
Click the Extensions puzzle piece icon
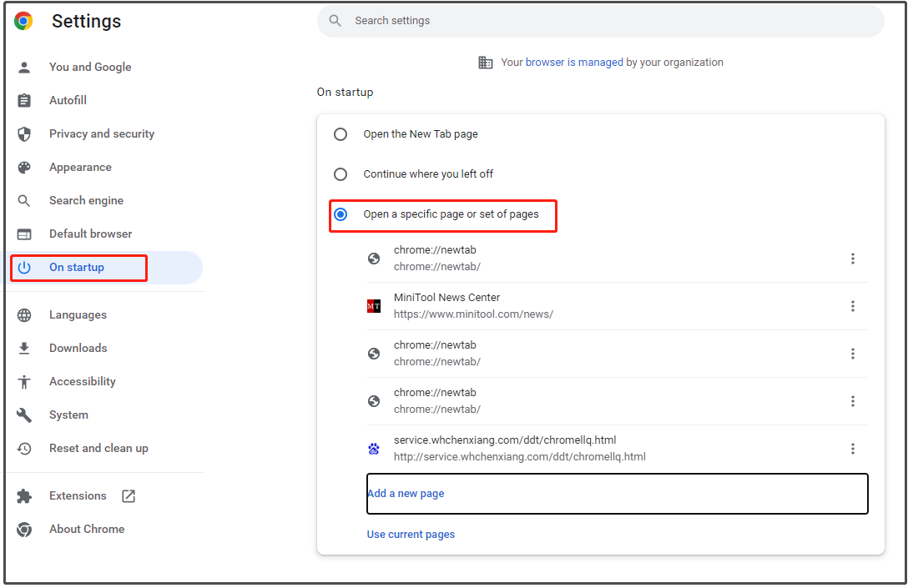point(24,496)
